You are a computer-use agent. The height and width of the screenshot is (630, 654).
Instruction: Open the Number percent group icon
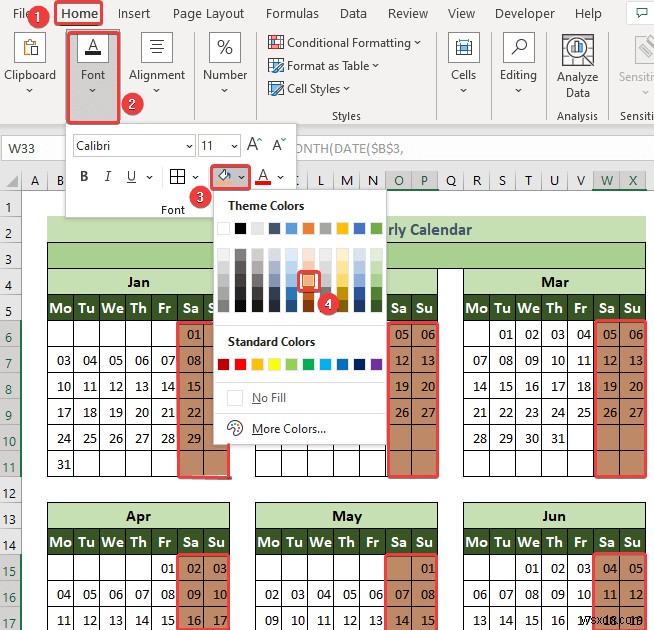[x=225, y=48]
